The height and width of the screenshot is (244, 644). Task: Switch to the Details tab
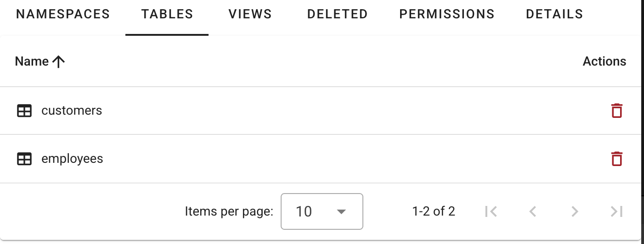[x=554, y=14]
